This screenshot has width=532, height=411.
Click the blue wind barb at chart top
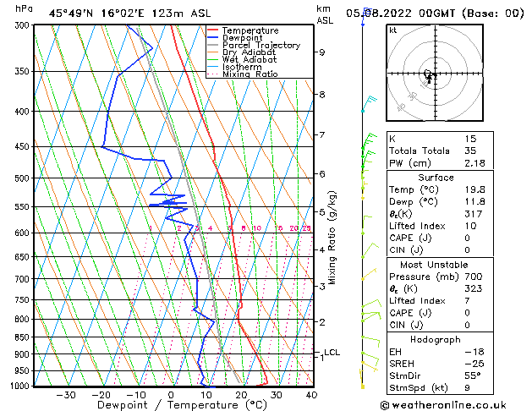point(365,16)
